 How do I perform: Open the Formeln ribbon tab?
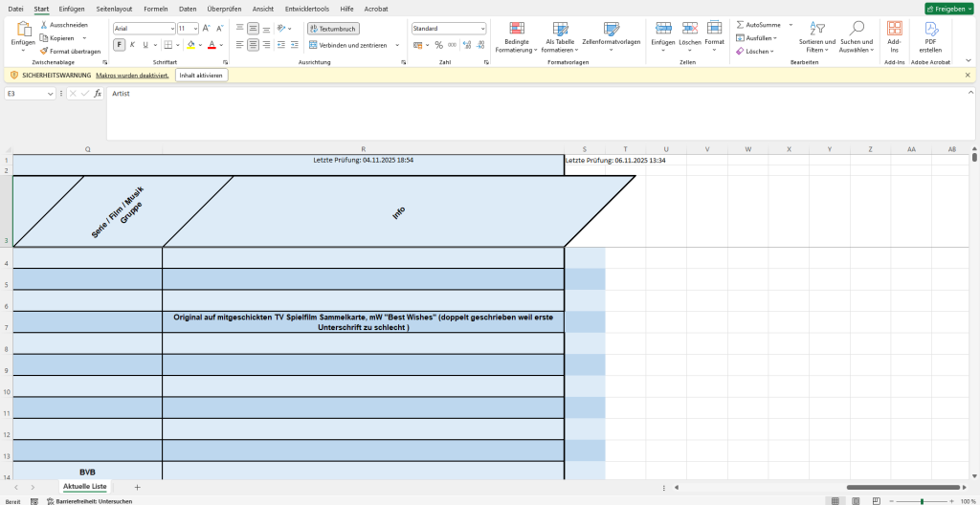[x=155, y=9]
